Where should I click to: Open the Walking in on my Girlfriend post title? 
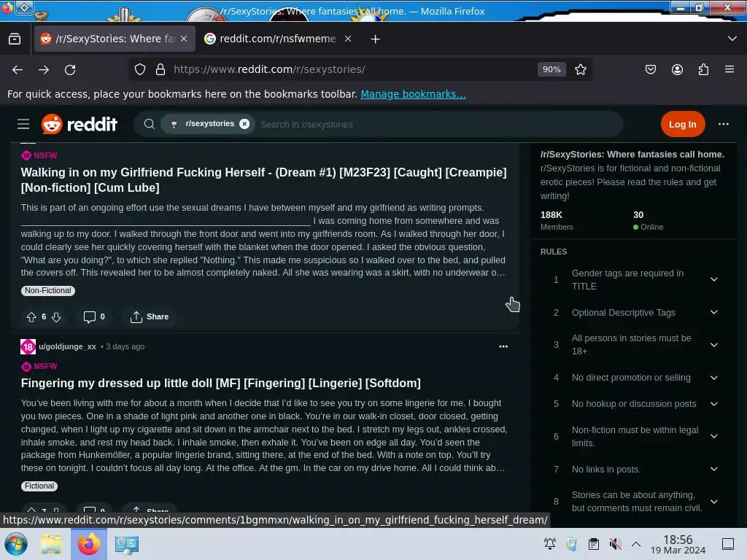click(263, 180)
